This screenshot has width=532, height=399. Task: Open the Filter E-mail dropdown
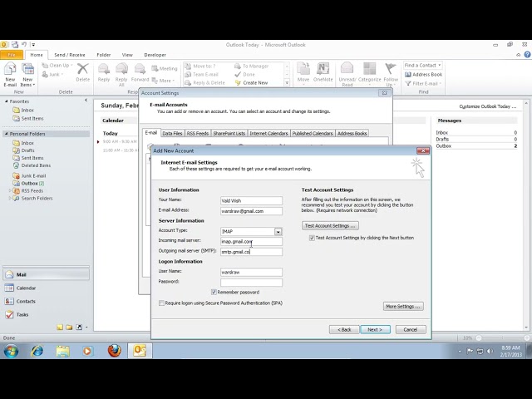click(x=423, y=83)
